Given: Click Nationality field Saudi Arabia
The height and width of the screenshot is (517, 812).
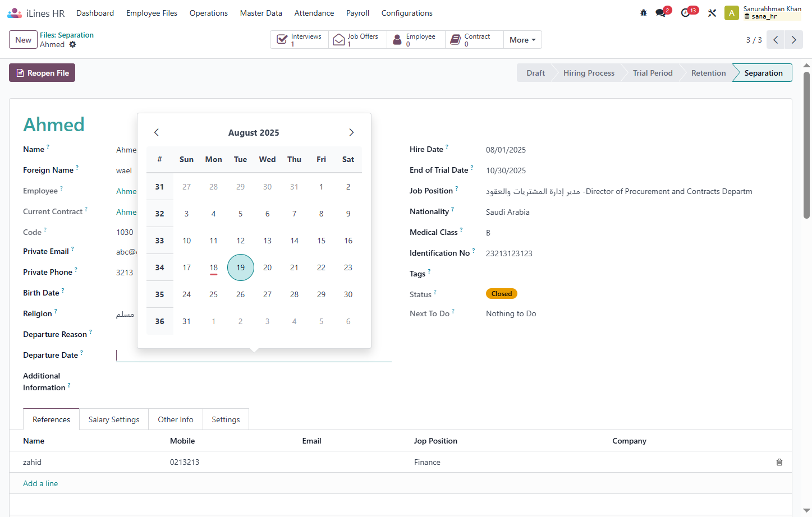Looking at the screenshot, I should [x=508, y=212].
